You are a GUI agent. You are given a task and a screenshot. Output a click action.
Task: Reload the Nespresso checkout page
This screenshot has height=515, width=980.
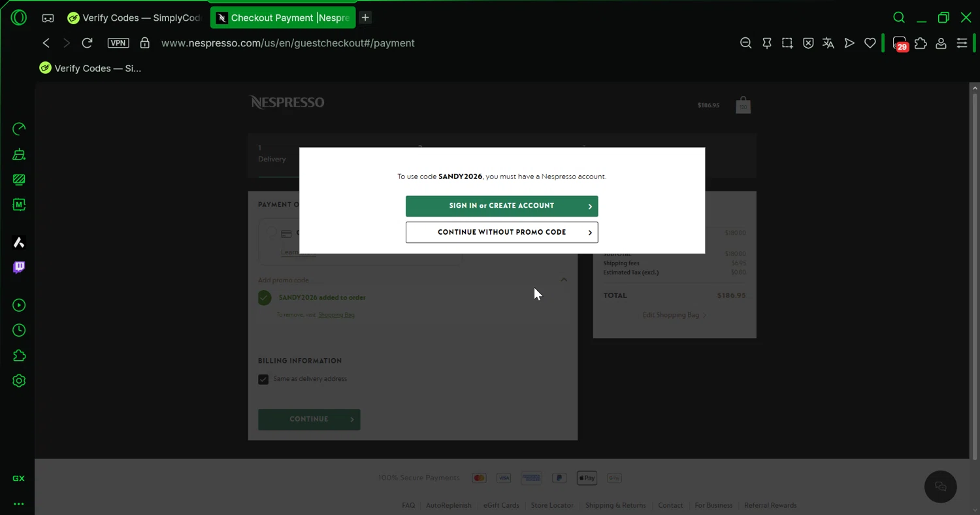coord(87,43)
